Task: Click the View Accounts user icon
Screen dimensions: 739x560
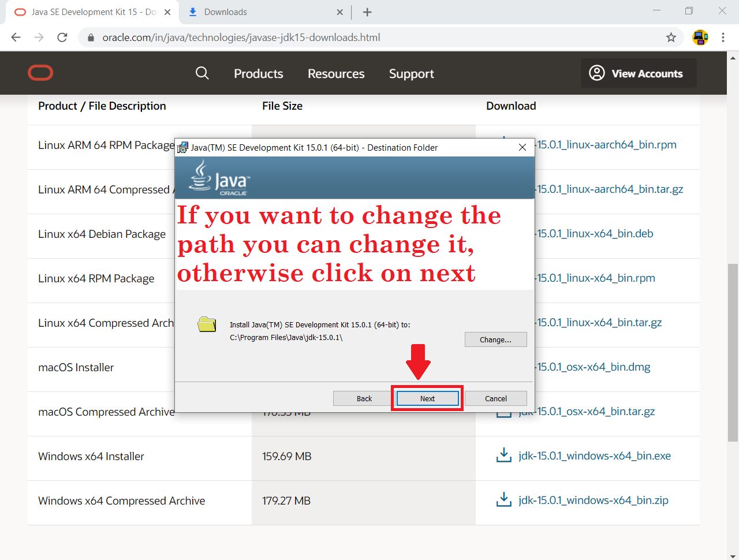Action: tap(597, 73)
